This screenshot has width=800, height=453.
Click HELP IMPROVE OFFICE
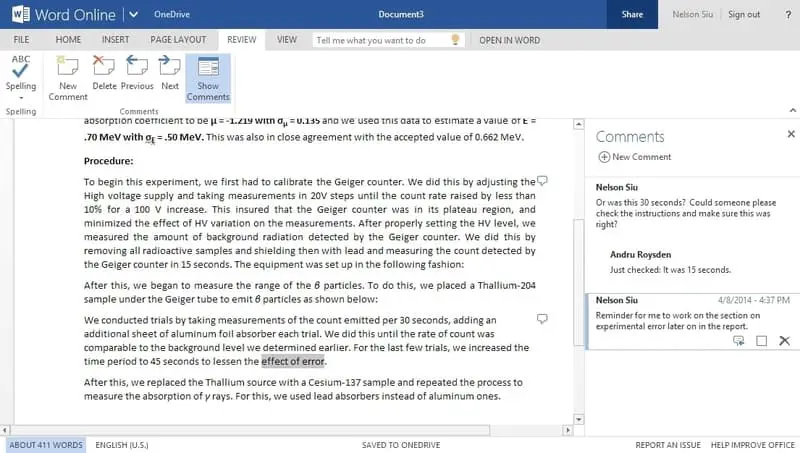point(753,445)
